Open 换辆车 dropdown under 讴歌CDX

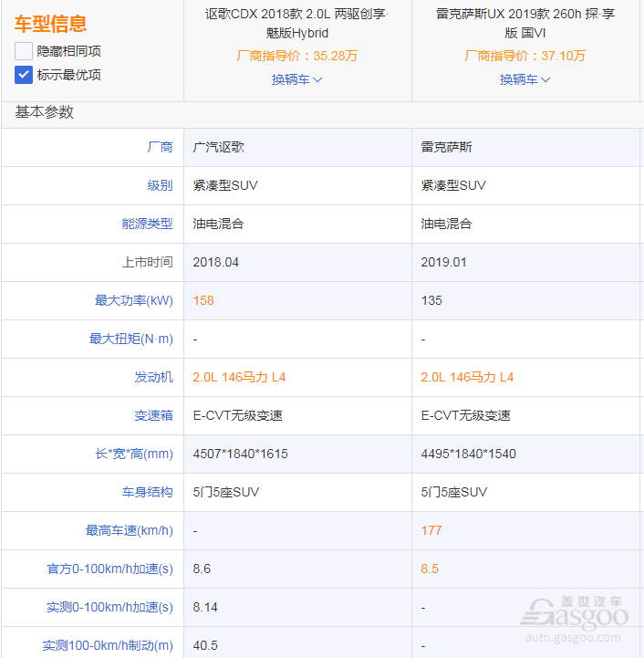[x=297, y=79]
